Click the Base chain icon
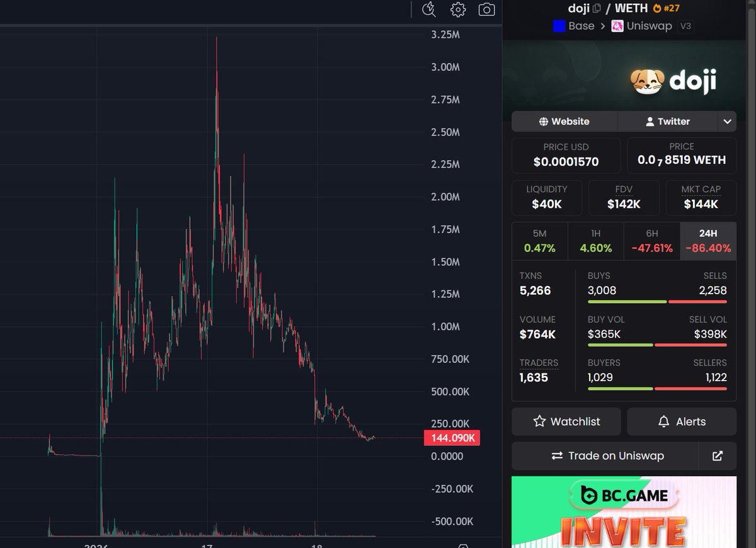This screenshot has height=548, width=756. click(559, 26)
